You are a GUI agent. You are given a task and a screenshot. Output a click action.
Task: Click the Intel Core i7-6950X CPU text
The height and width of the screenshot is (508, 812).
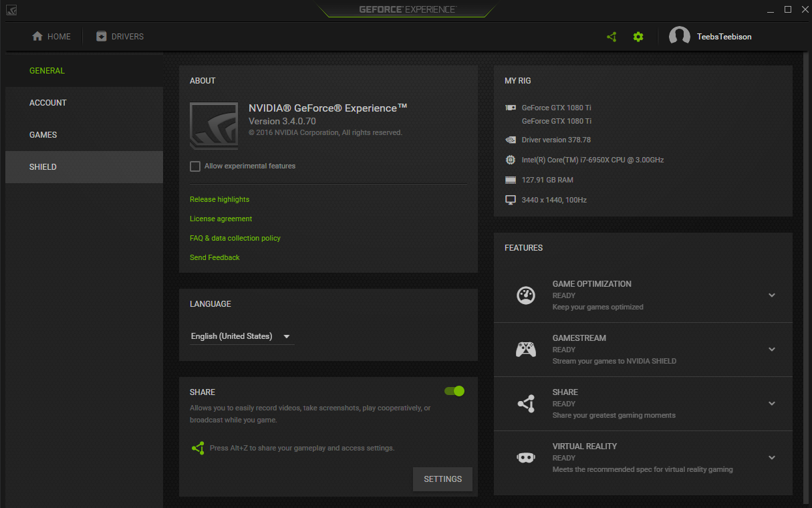pos(593,160)
